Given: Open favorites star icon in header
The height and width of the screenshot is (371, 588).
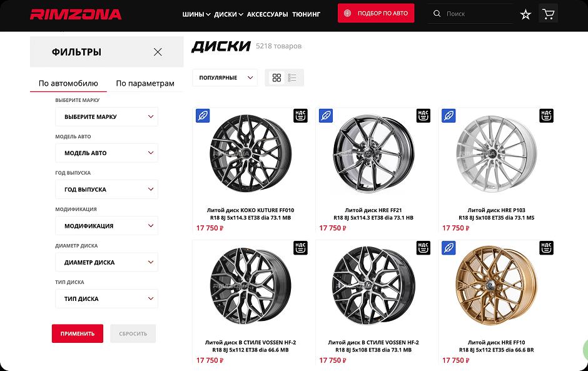Looking at the screenshot, I should point(525,14).
